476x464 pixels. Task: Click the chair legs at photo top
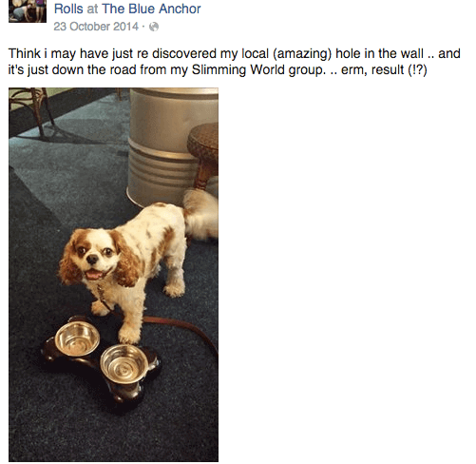click(31, 111)
